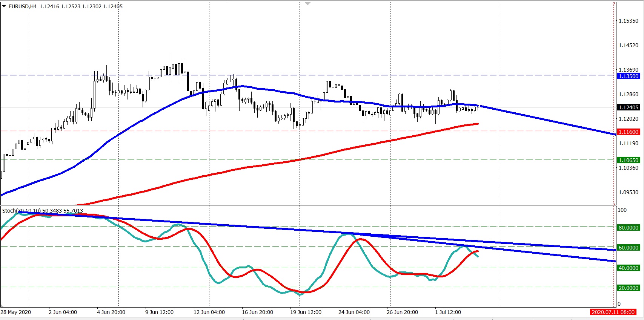Click the 1.12860 price axis value
Viewport: 644px width, 320px height.
click(629, 94)
